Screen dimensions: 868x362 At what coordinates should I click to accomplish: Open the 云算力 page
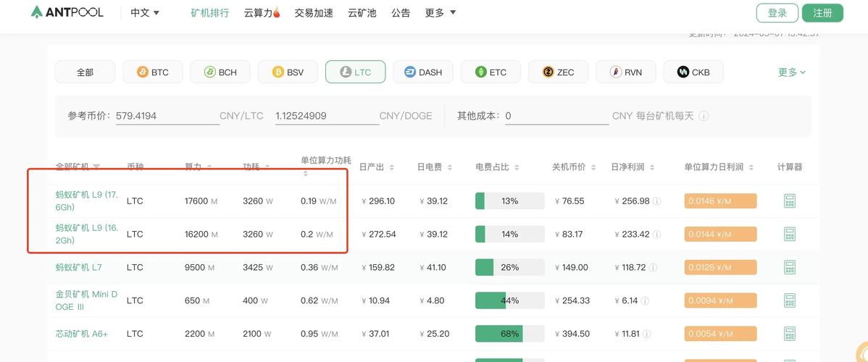262,12
